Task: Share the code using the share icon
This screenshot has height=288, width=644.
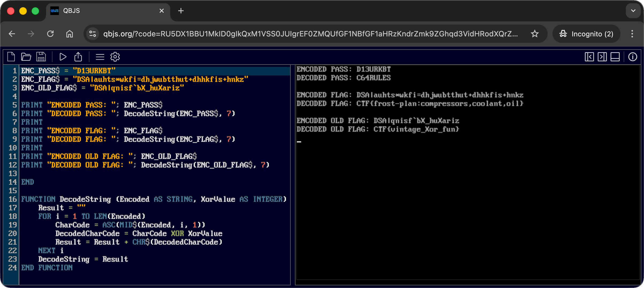Action: (78, 57)
